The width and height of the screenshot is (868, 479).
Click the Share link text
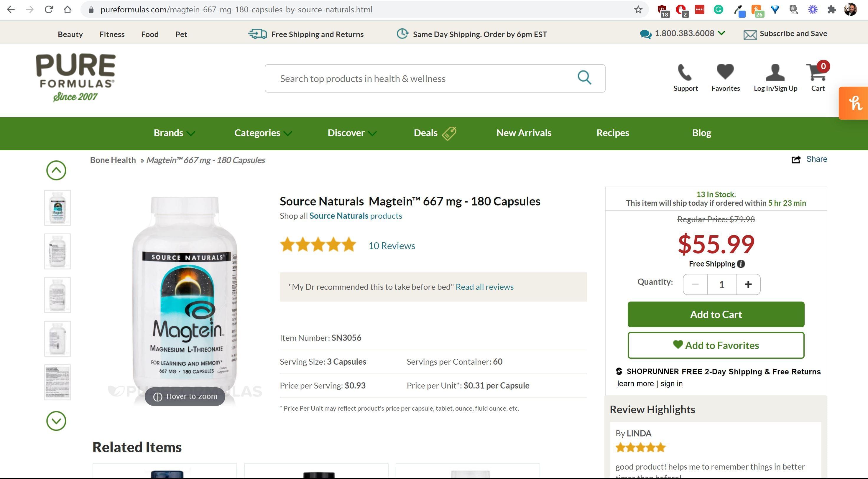tap(816, 159)
